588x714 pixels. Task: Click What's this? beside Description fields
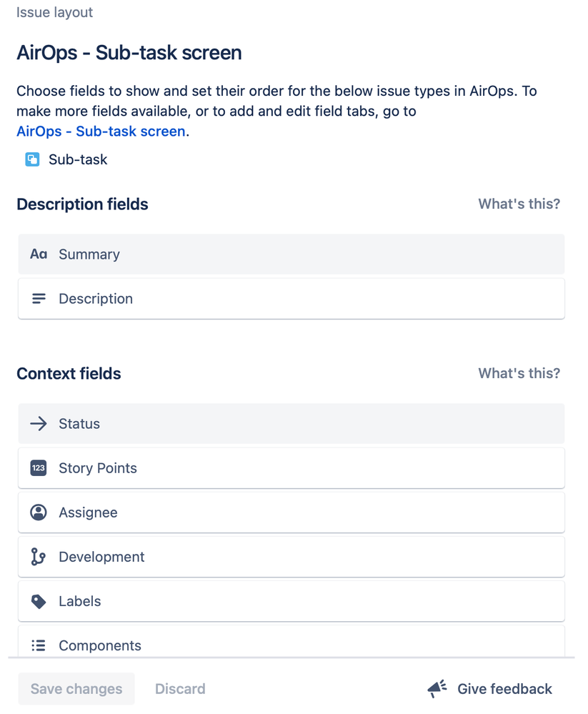(x=519, y=204)
